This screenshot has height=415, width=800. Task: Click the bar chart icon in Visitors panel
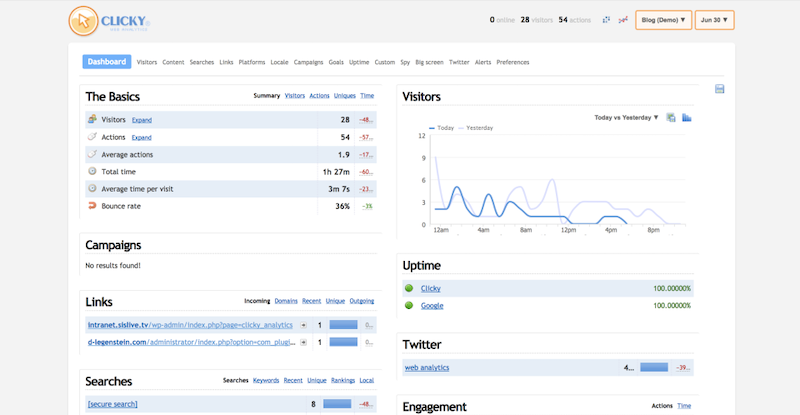[x=687, y=117]
